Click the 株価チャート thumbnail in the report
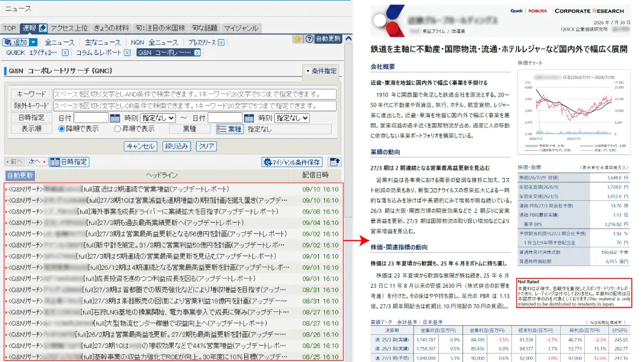 [574, 112]
